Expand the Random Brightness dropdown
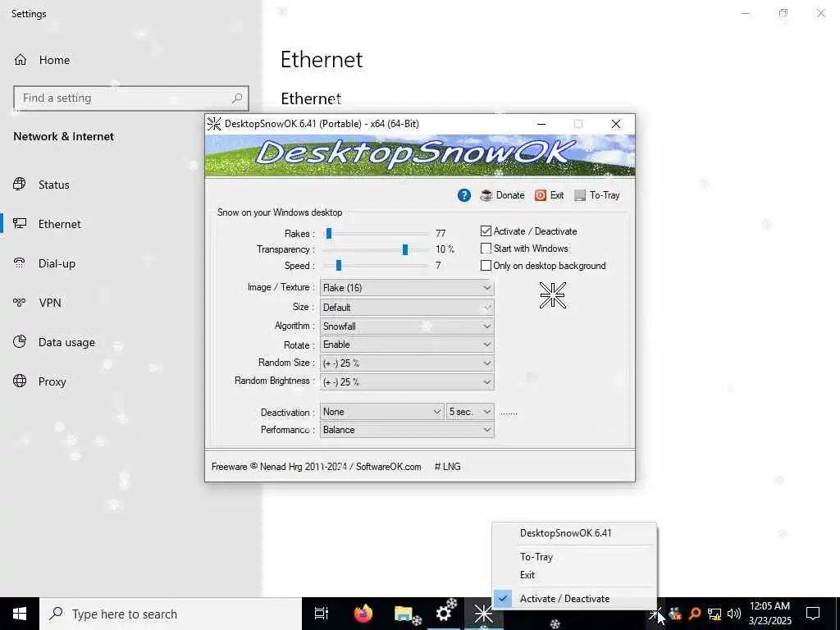Screen dimensions: 840x630 [407, 382]
